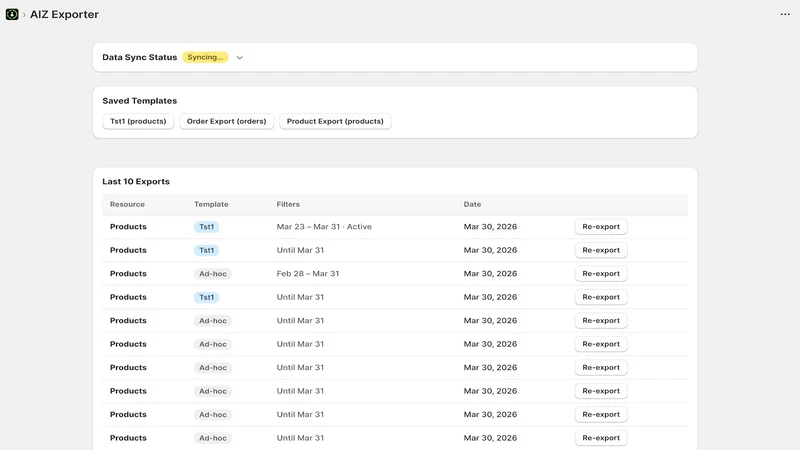Click the Syncing... status badge
Viewport: 800px width, 450px height.
point(205,57)
